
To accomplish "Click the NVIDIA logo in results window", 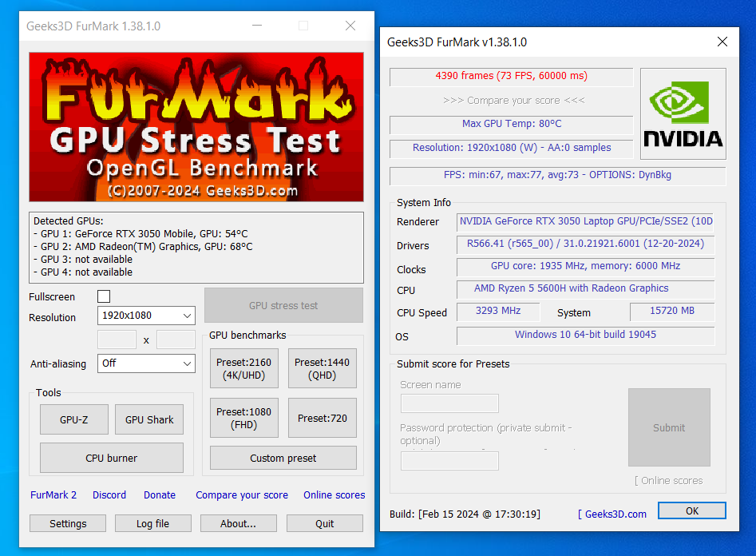I will [x=683, y=114].
